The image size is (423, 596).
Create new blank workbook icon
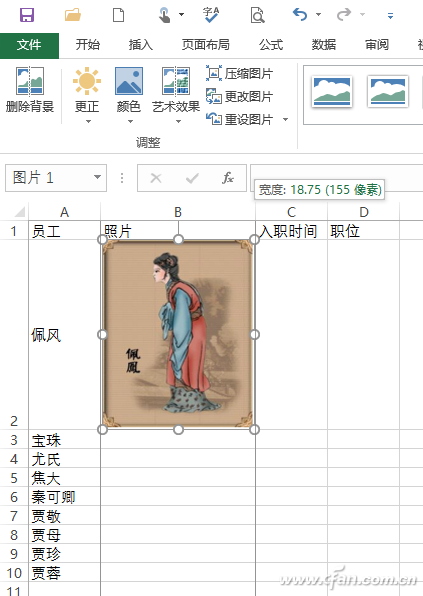click(x=119, y=15)
